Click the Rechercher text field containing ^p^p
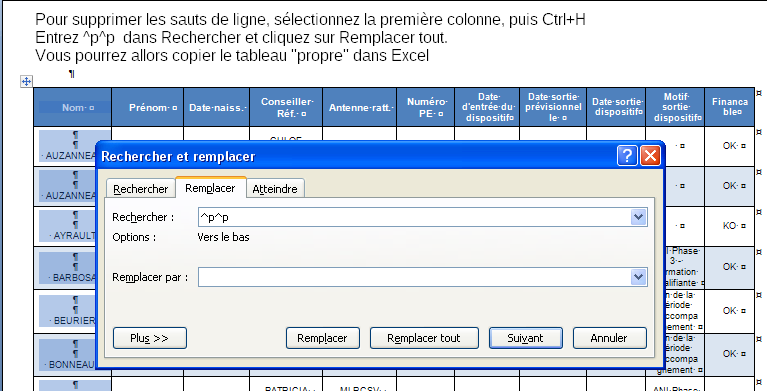This screenshot has width=767, height=391. [414, 217]
